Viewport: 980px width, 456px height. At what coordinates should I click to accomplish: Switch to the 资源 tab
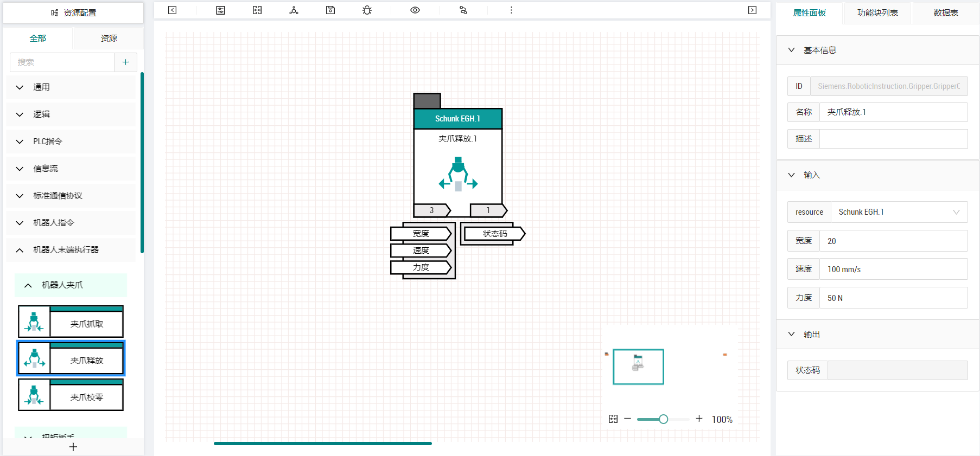point(109,38)
